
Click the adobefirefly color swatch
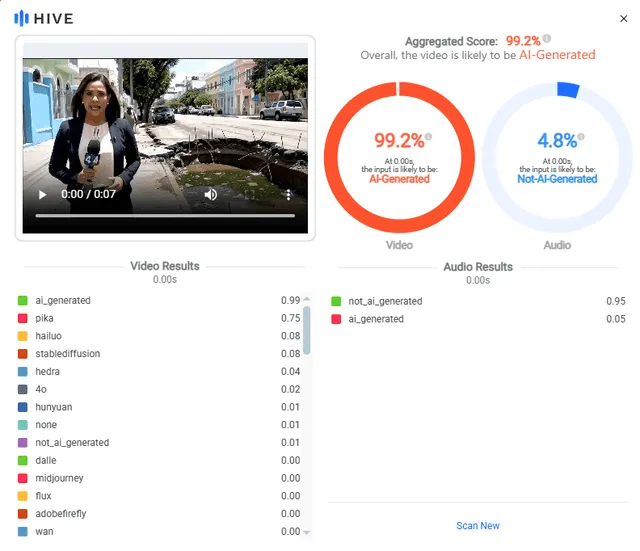23,513
